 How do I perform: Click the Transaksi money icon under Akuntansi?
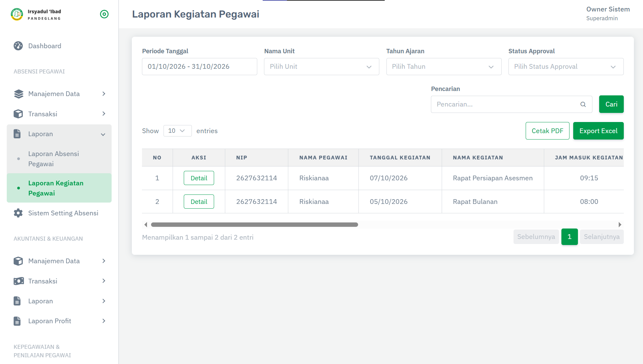(19, 281)
